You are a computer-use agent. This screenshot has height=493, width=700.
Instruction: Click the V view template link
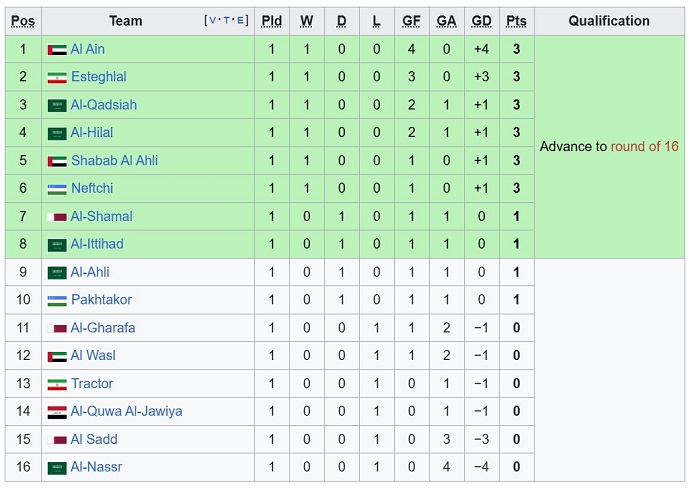tap(212, 21)
